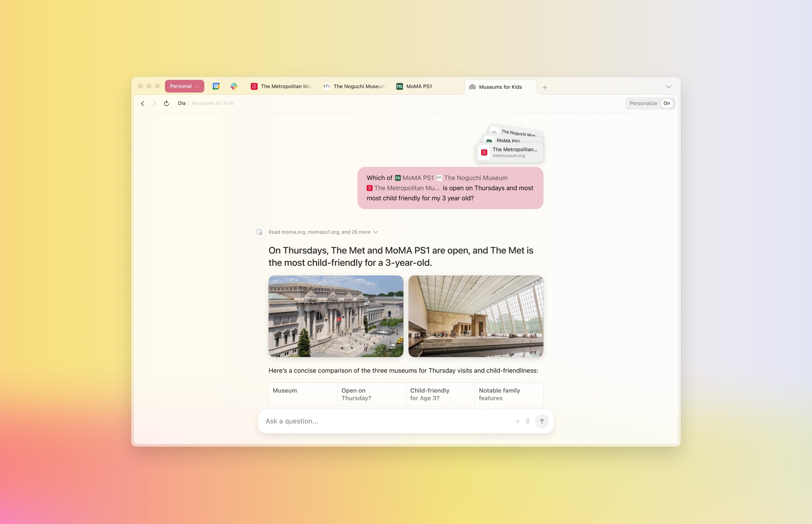Submit the question with the send arrow
Image resolution: width=812 pixels, height=524 pixels.
pyautogui.click(x=541, y=421)
